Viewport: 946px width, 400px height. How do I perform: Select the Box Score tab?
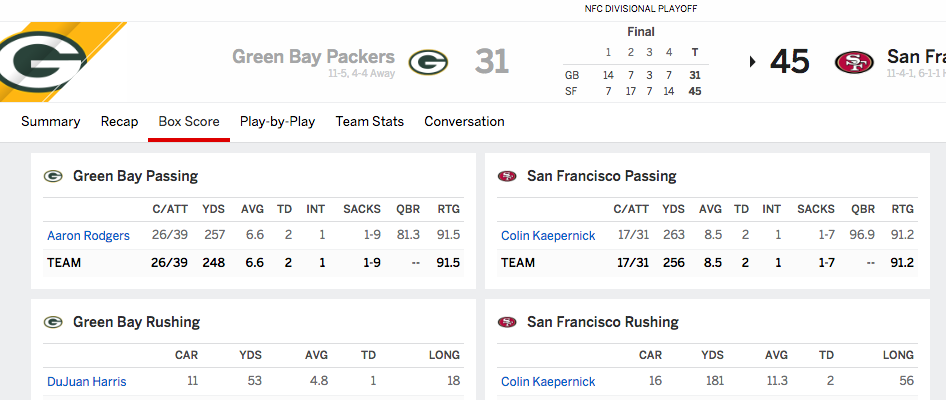(x=189, y=121)
